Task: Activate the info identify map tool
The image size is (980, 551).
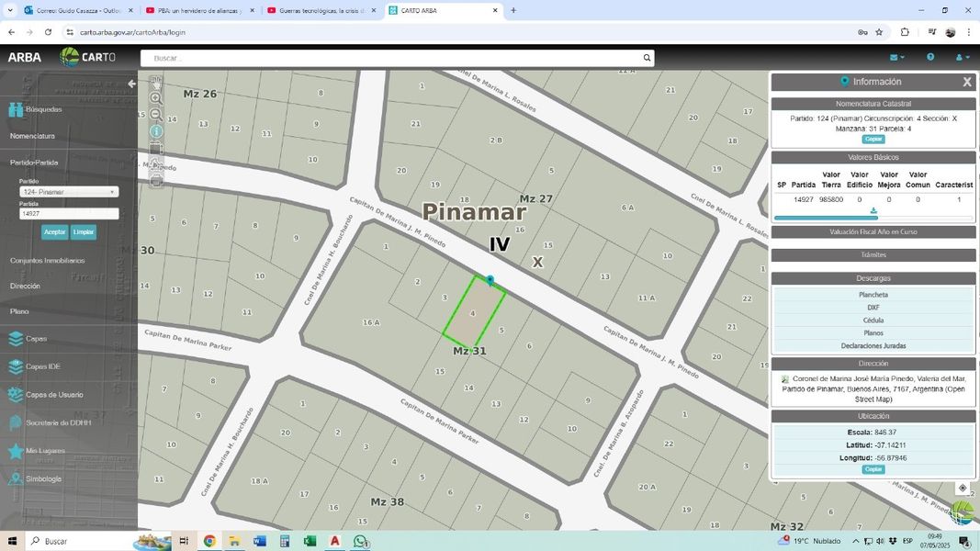Action: [x=156, y=131]
